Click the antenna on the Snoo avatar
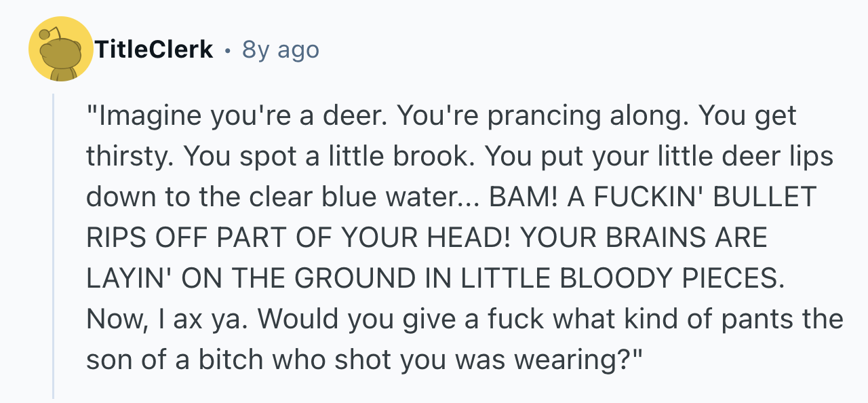 (x=47, y=34)
